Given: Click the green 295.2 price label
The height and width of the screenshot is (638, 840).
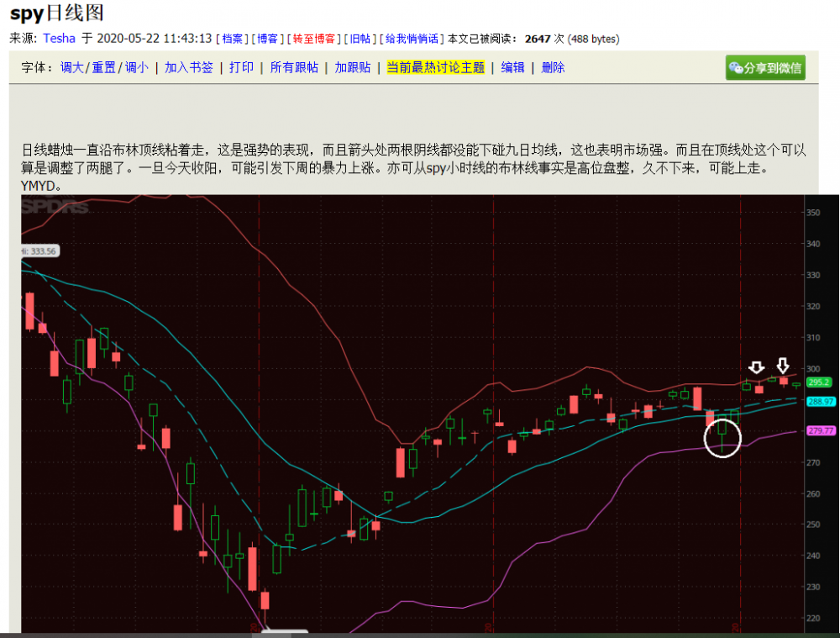Looking at the screenshot, I should 818,382.
